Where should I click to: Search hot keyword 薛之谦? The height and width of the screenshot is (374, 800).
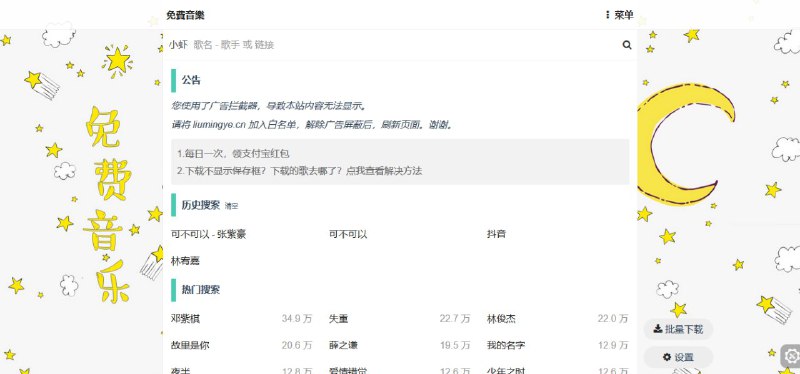point(343,345)
